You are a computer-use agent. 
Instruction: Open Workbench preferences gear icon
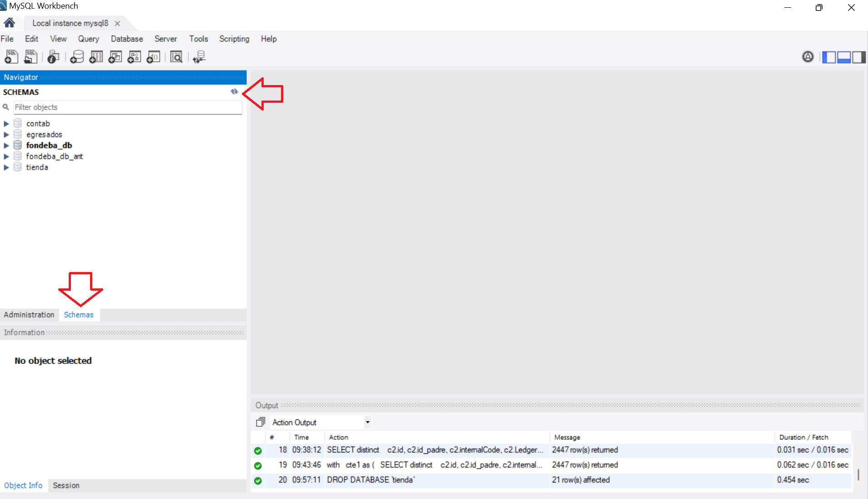click(808, 57)
